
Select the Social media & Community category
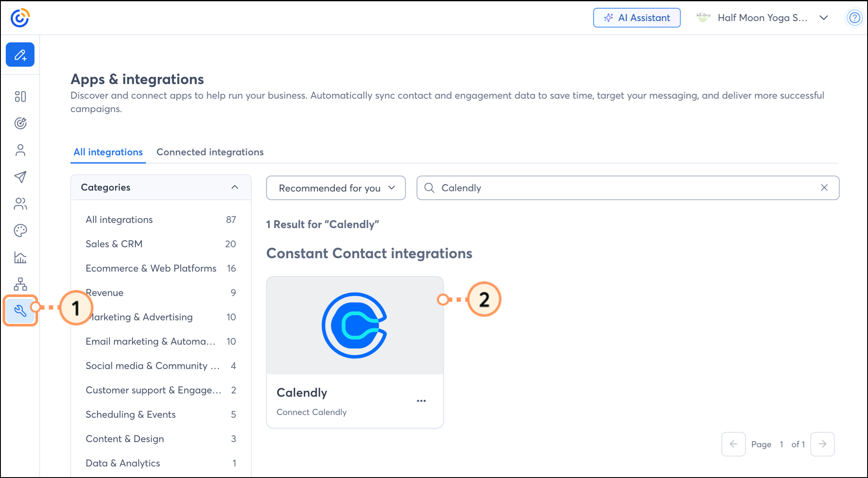pyautogui.click(x=161, y=366)
